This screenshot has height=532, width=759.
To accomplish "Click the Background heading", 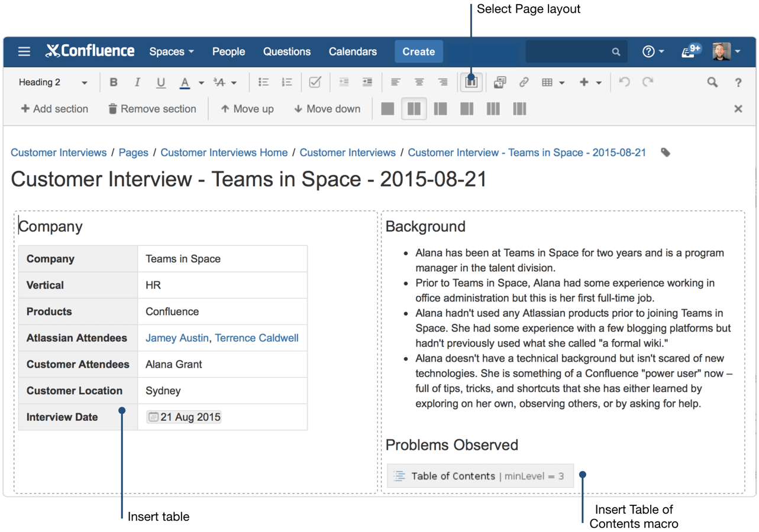I will pyautogui.click(x=425, y=226).
